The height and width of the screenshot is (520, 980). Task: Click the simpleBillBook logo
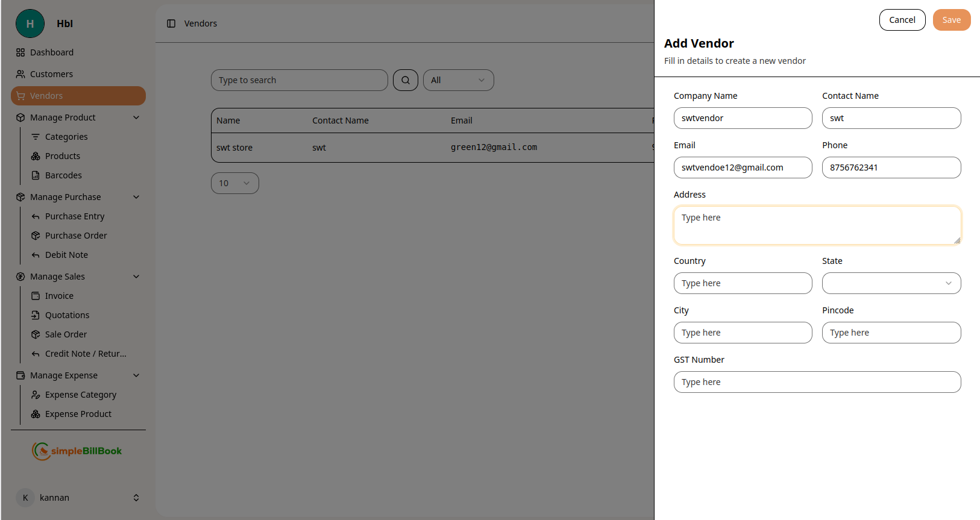point(77,451)
